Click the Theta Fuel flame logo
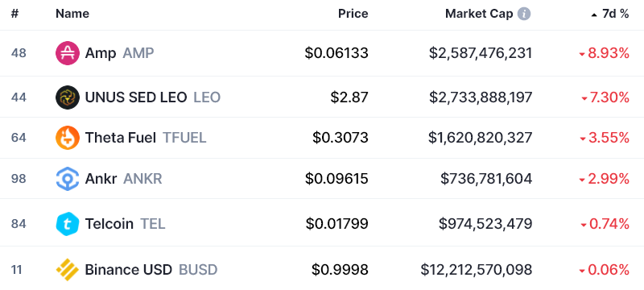 click(x=68, y=138)
